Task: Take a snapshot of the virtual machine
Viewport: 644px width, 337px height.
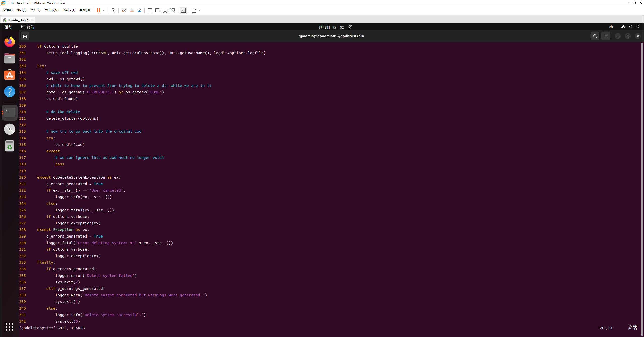Action: (x=124, y=10)
